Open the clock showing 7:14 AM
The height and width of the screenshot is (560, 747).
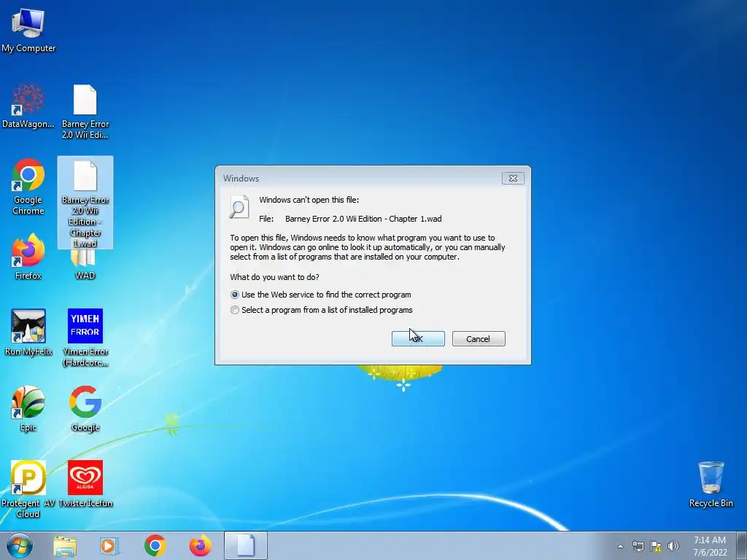pos(710,546)
